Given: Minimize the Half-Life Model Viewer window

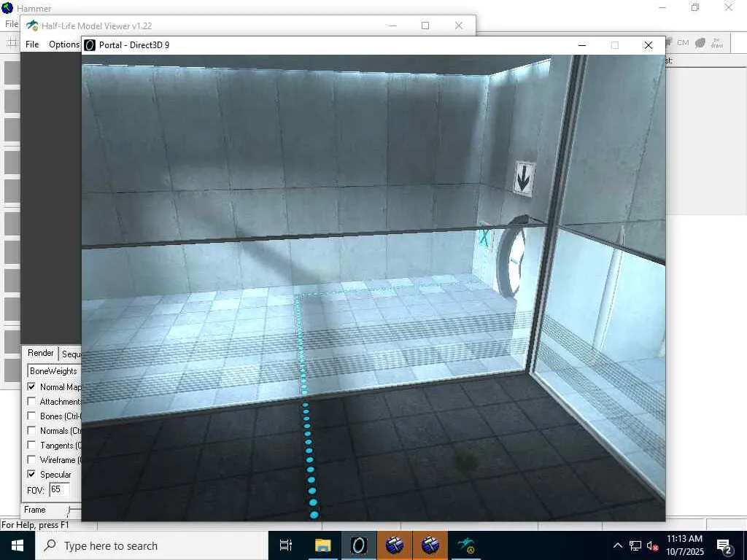Looking at the screenshot, I should tap(392, 26).
